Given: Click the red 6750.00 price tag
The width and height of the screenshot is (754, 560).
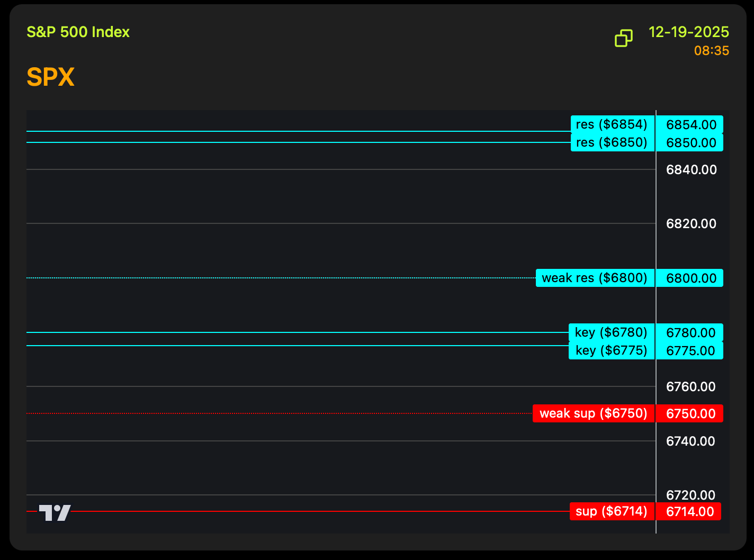Looking at the screenshot, I should tap(690, 414).
